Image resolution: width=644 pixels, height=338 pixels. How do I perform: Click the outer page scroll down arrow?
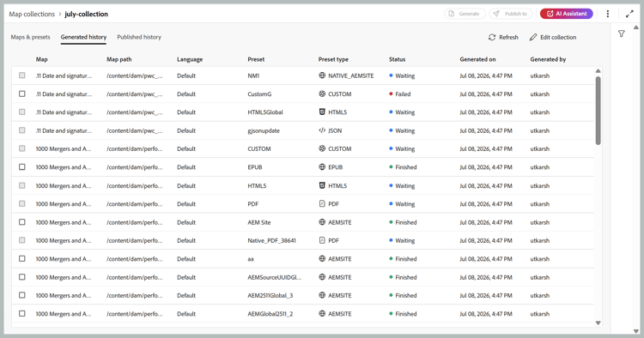(635, 331)
